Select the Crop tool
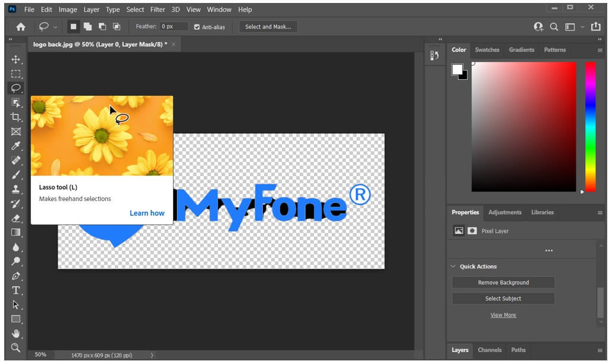This screenshot has height=364, width=609. pyautogui.click(x=15, y=117)
